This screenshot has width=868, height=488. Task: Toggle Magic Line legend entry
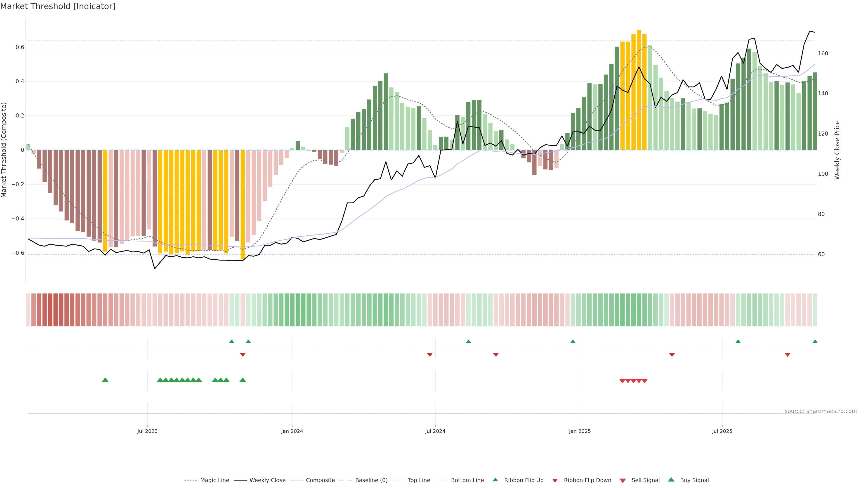pyautogui.click(x=214, y=480)
